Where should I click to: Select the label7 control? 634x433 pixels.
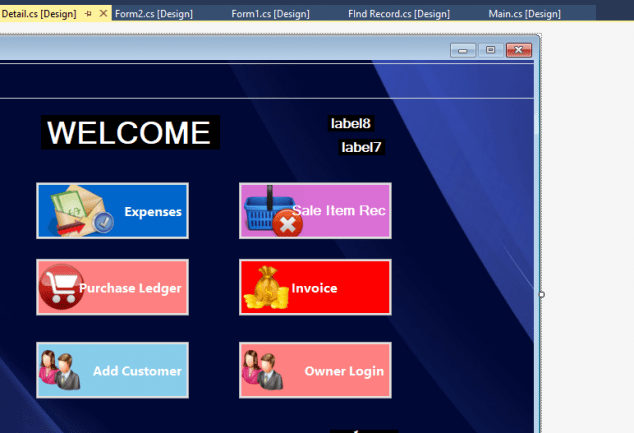(x=361, y=147)
